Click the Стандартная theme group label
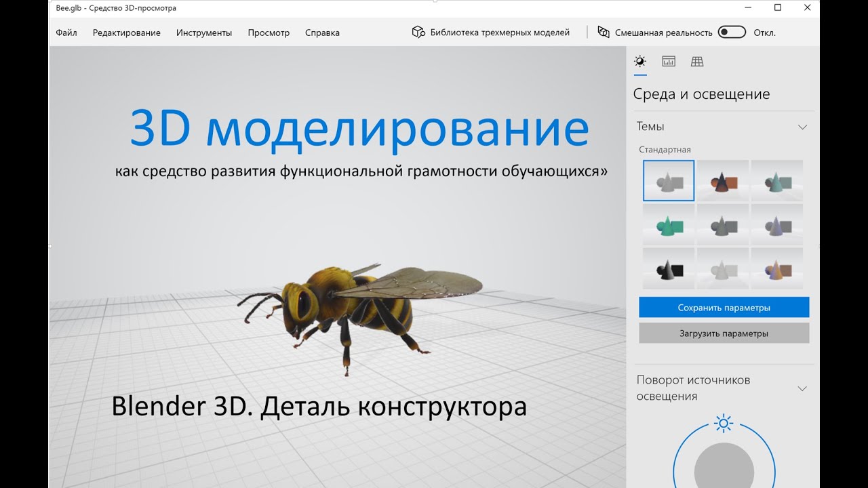 click(x=665, y=150)
